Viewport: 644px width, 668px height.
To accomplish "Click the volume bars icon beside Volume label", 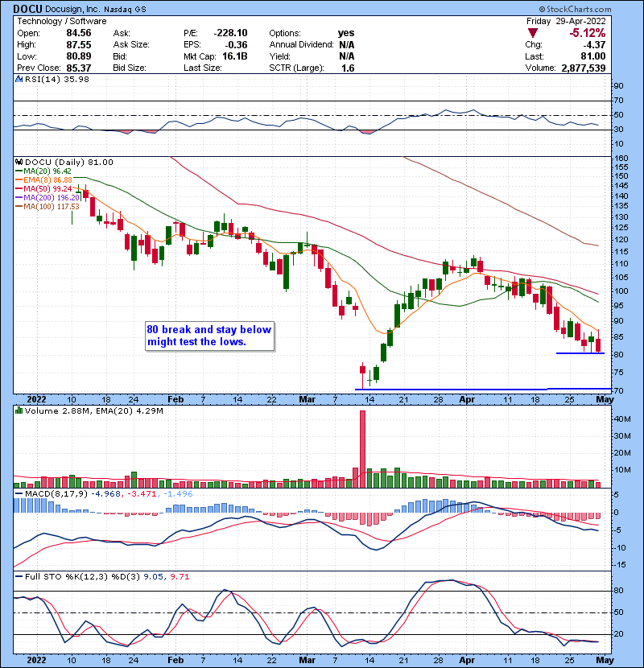I will [x=19, y=410].
